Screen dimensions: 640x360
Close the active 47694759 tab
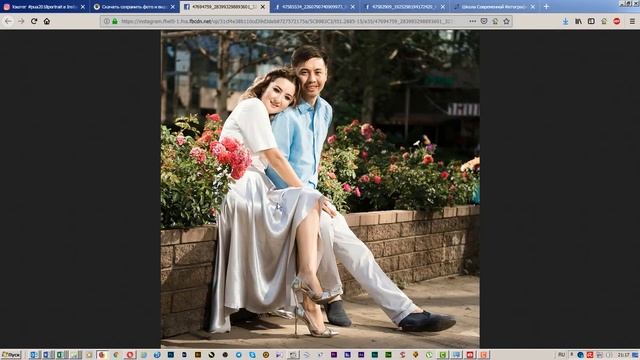point(263,7)
